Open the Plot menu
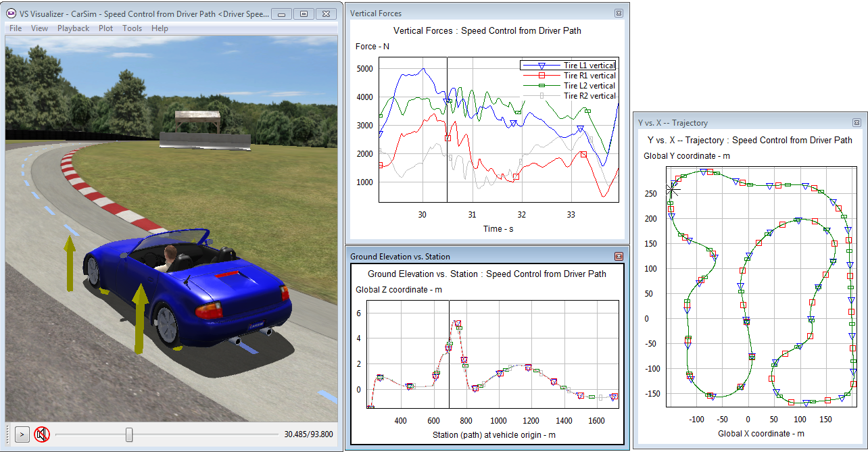The image size is (868, 452). 106,28
